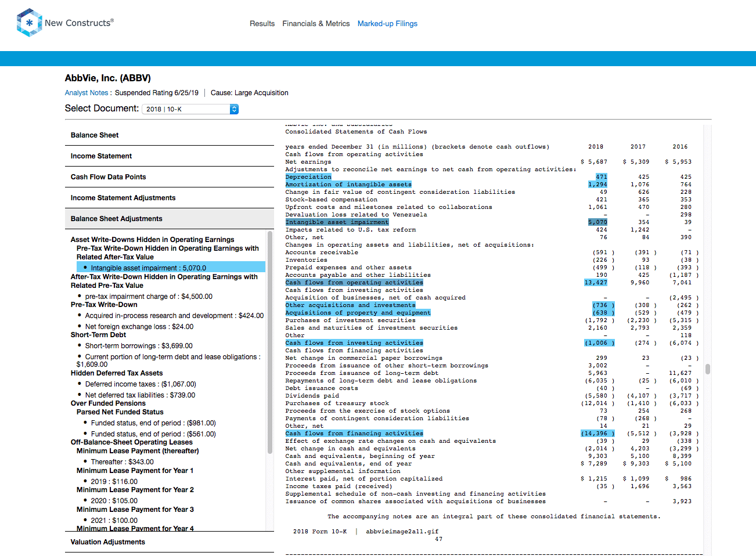Click highlighted 5,070 value in 2018 column
The image size is (756, 556).
coord(597,222)
